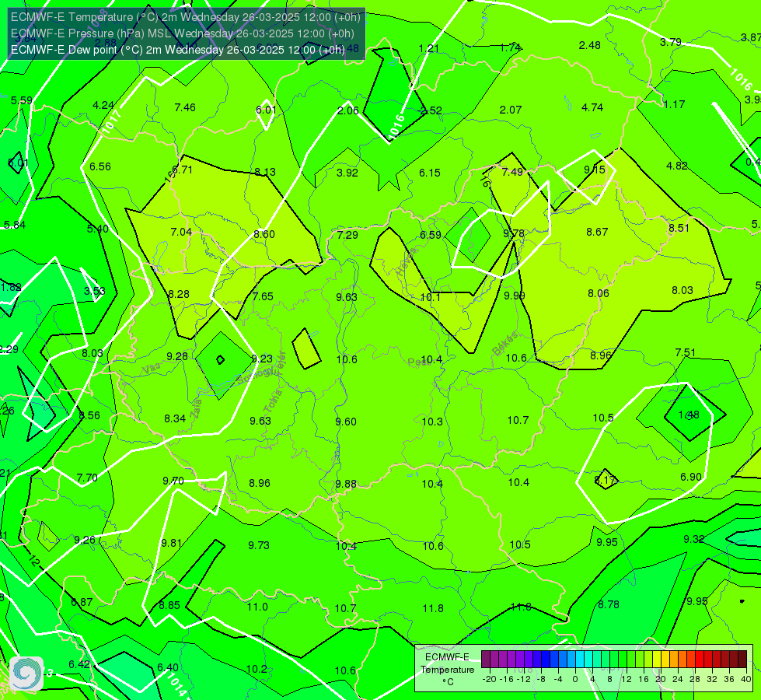Click the 6.56 temperature value
The height and width of the screenshot is (700, 761).
point(100,166)
